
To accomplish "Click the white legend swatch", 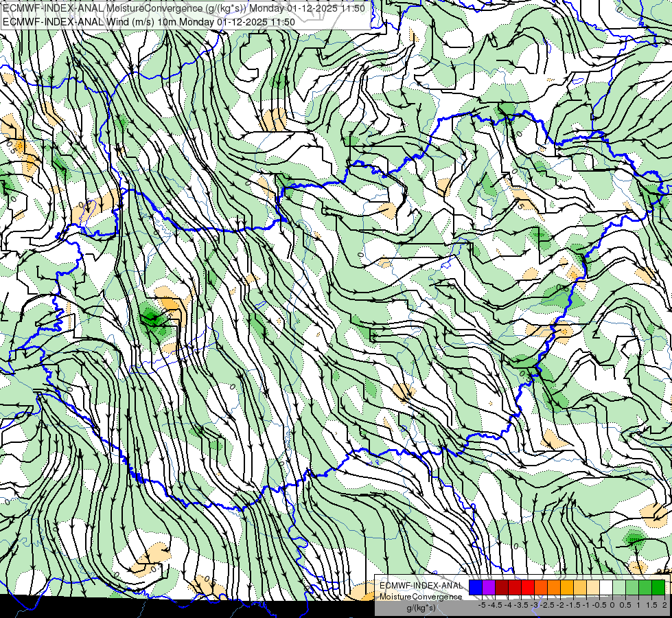I will click(x=606, y=588).
